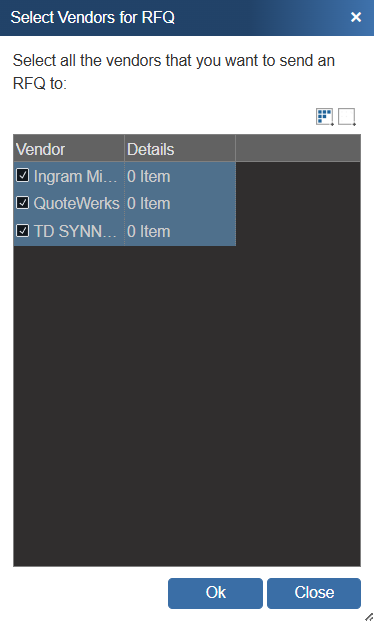This screenshot has width=374, height=622.
Task: Confirm the vendor selection with Ok
Action: (215, 593)
